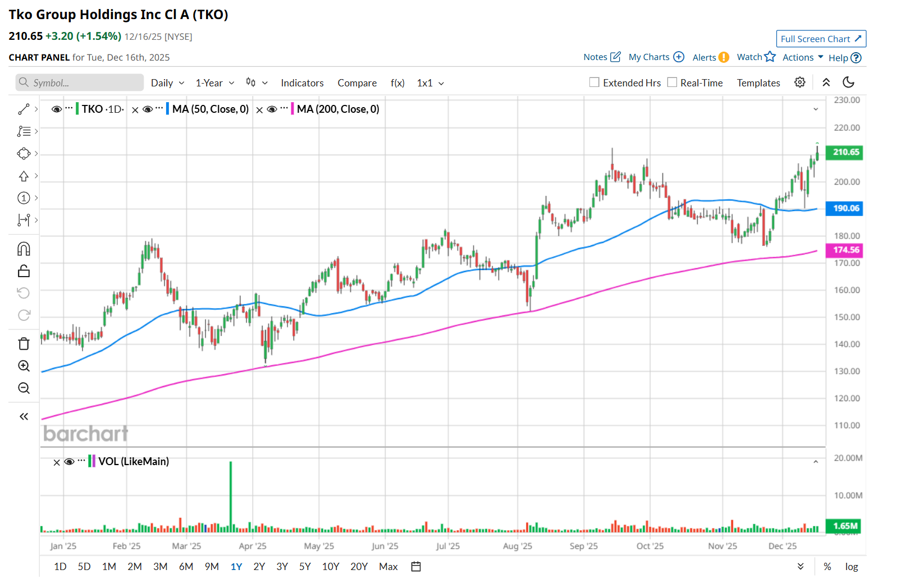Viewport: 901px width, 588px height.
Task: Enable the Extended Hrs checkbox
Action: (594, 82)
